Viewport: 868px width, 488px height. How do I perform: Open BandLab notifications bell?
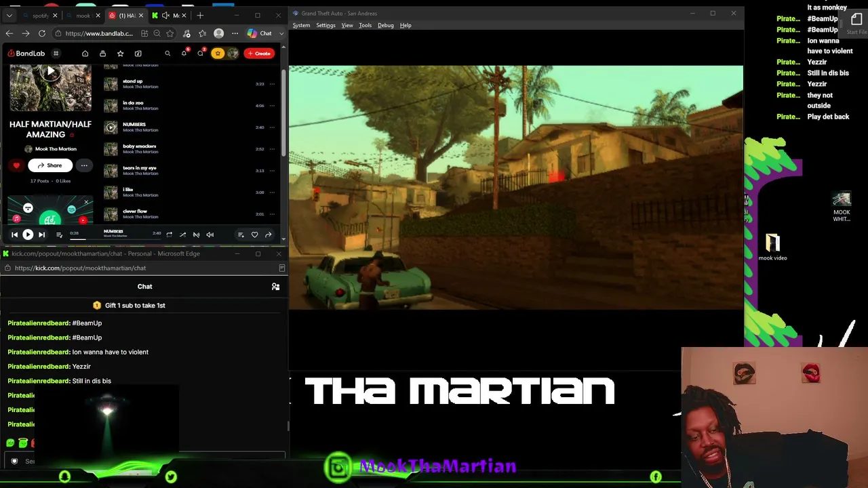click(184, 54)
